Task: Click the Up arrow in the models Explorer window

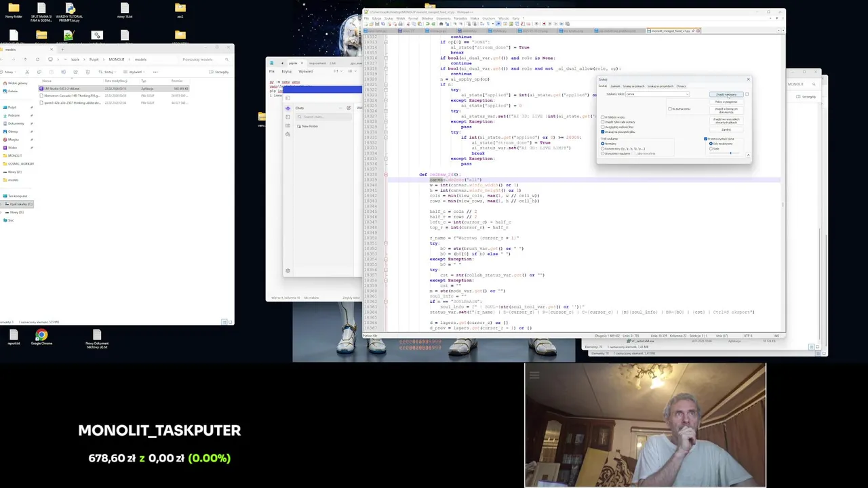Action: pos(25,60)
